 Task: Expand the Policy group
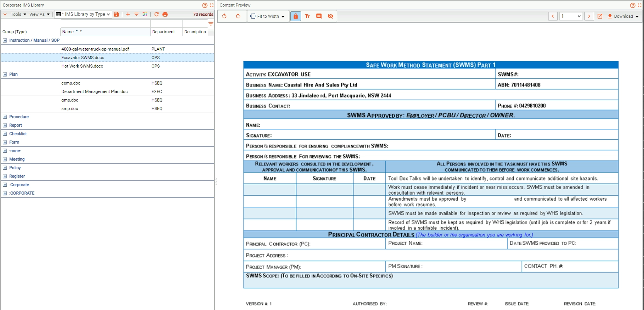coord(5,168)
